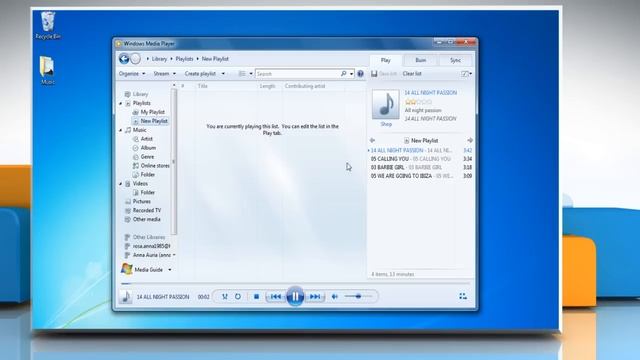
Task: Click the Contributing artist column header
Action: click(x=305, y=86)
